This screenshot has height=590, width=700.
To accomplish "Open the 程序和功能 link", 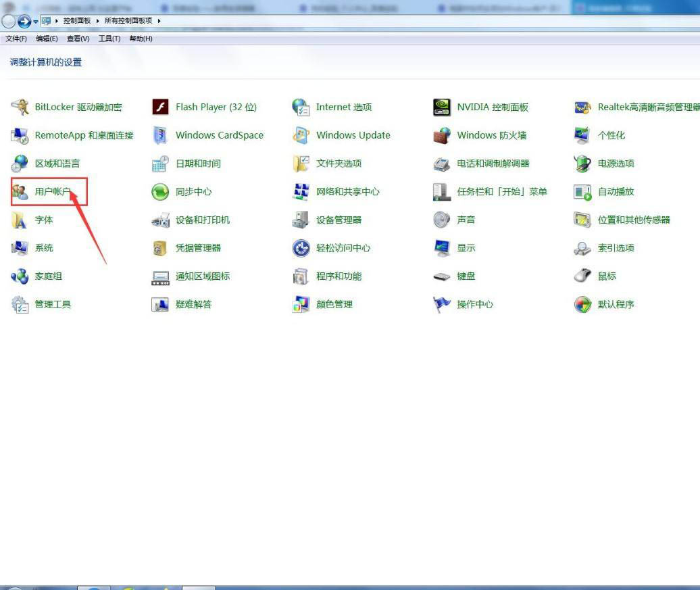I will [x=339, y=276].
